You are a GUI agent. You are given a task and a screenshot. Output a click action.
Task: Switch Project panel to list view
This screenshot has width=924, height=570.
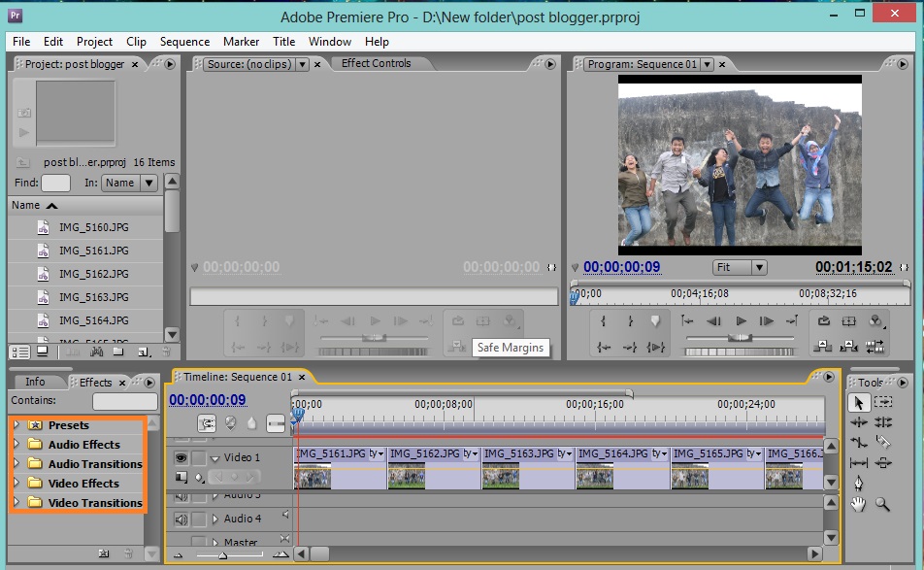click(x=20, y=352)
